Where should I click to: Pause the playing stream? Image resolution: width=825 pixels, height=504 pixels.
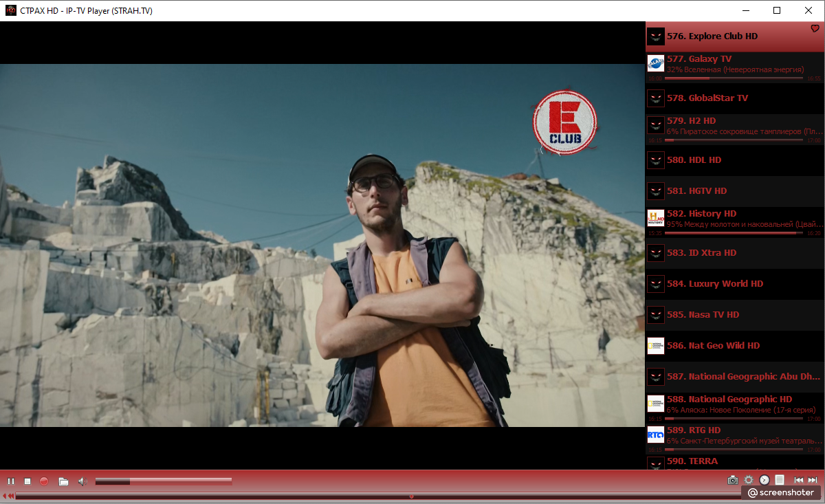pos(11,481)
